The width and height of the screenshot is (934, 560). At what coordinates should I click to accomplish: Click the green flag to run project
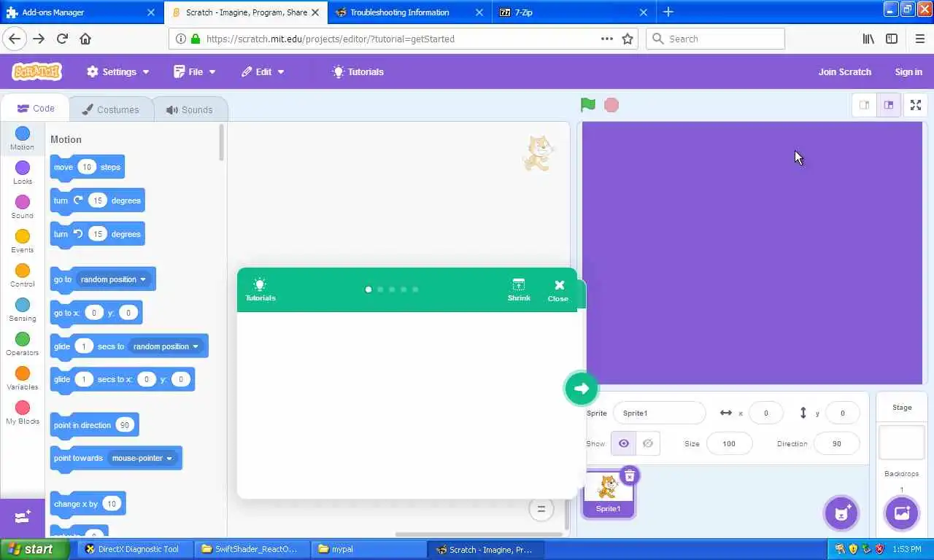click(x=587, y=105)
